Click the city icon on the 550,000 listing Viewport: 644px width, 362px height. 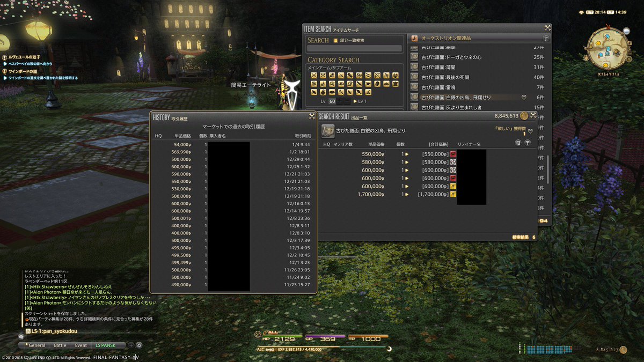(453, 154)
